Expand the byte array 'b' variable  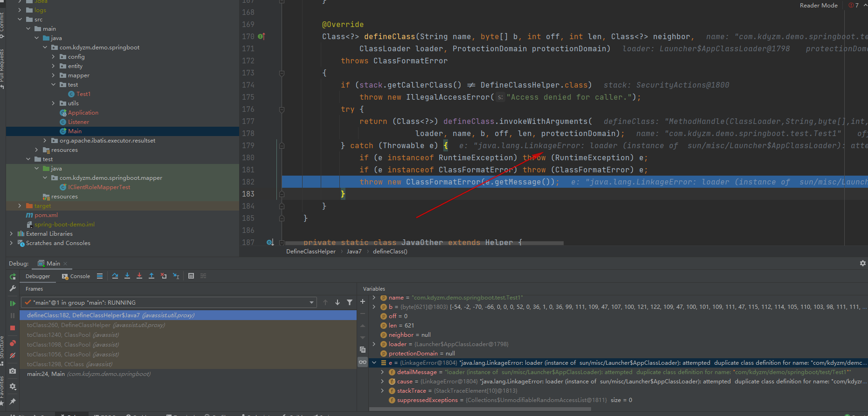point(374,307)
